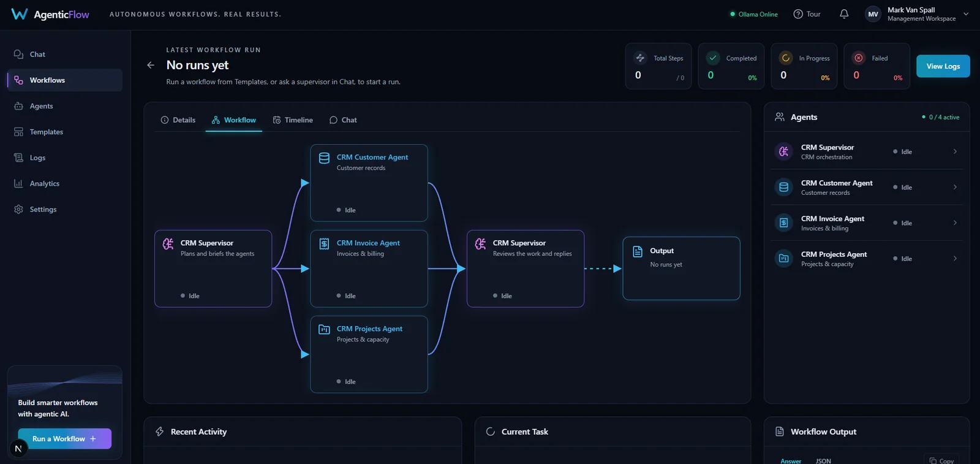Switch to the Details tab
The image size is (980, 464).
[178, 120]
